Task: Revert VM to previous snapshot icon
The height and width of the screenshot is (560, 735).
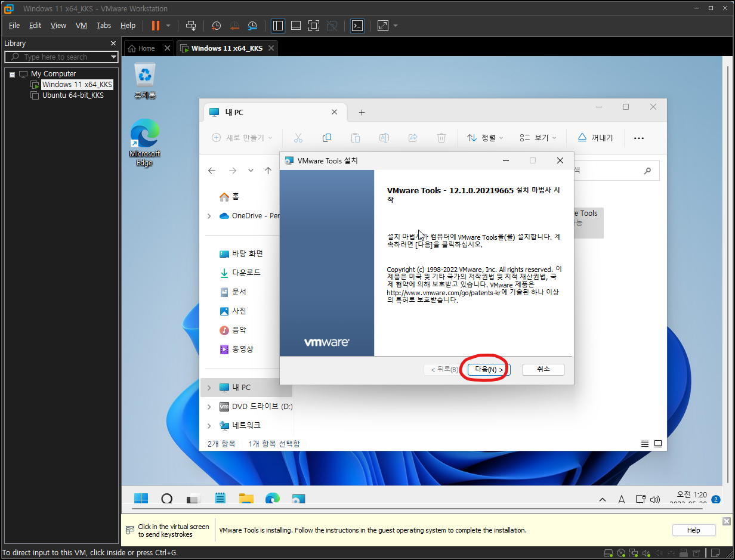Action: point(234,26)
